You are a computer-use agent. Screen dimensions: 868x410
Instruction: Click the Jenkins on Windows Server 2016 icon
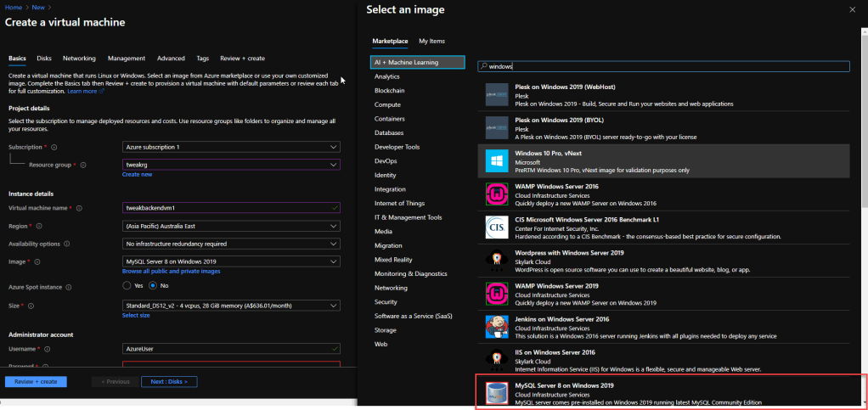coord(497,327)
